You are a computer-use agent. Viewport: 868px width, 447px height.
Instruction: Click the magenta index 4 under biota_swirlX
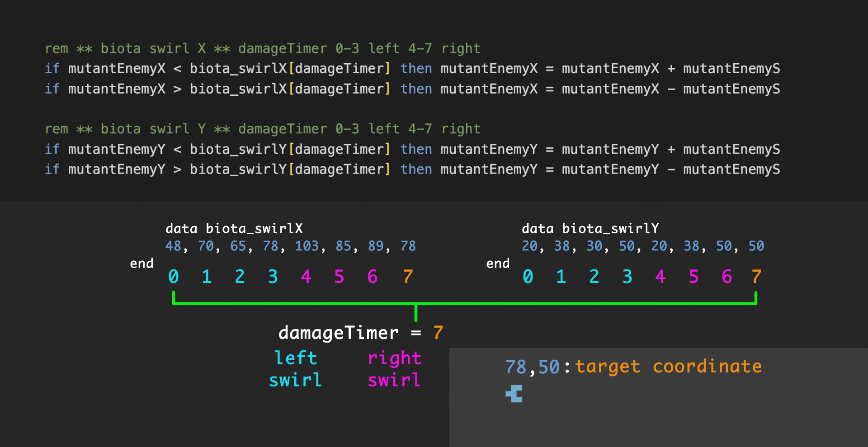(307, 277)
